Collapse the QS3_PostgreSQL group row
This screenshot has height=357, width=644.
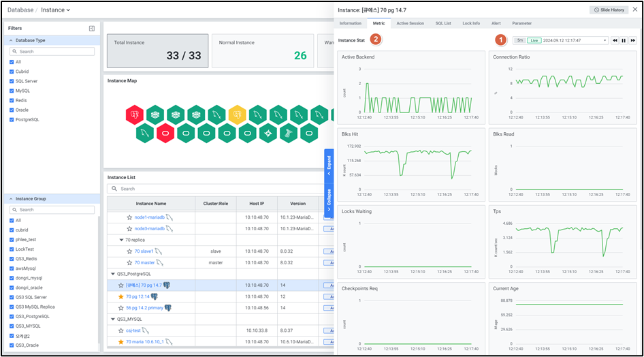coord(112,274)
